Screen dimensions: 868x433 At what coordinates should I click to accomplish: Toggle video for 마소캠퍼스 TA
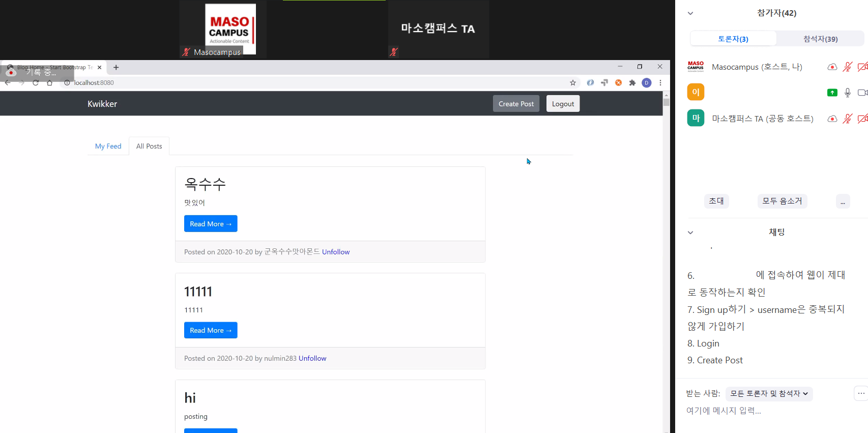pyautogui.click(x=862, y=119)
